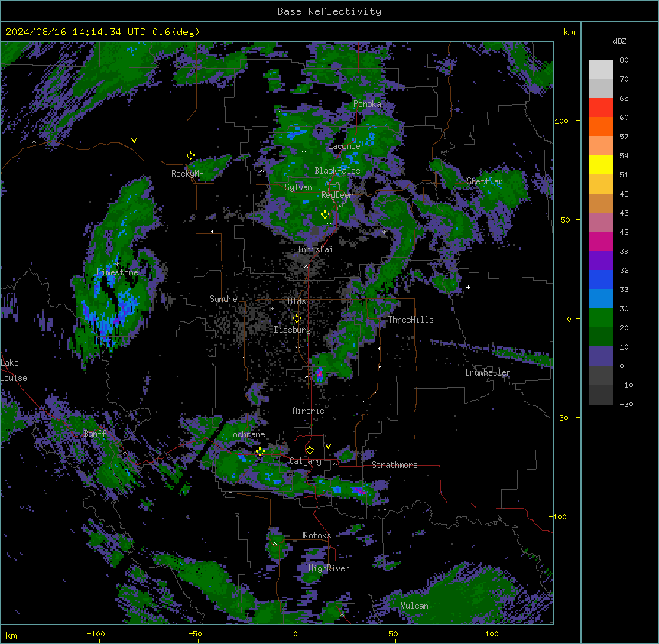
Task: Click the yellow diamond marker south of RedDeer
Action: click(x=325, y=215)
